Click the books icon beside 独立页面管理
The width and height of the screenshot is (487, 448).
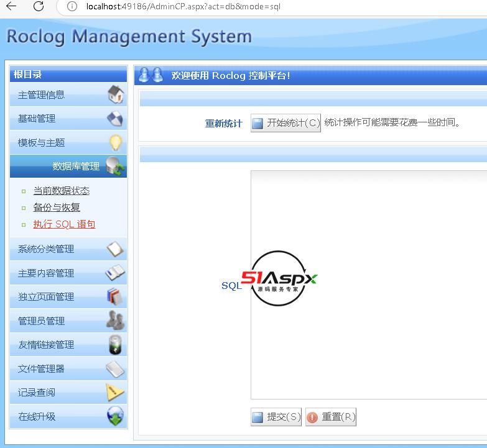tap(115, 296)
